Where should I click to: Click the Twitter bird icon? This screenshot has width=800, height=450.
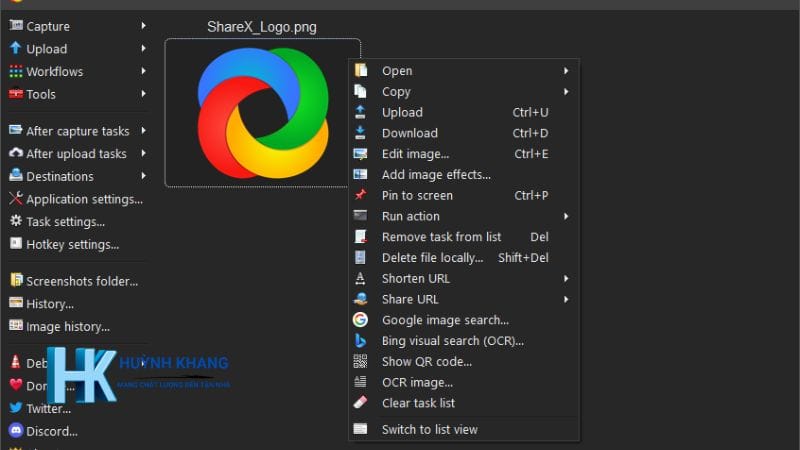pyautogui.click(x=16, y=407)
